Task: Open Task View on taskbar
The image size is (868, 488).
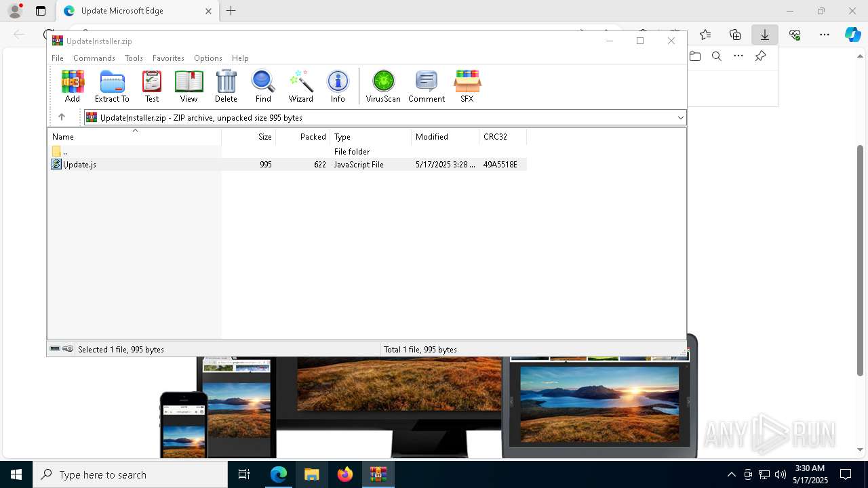Action: (x=244, y=474)
